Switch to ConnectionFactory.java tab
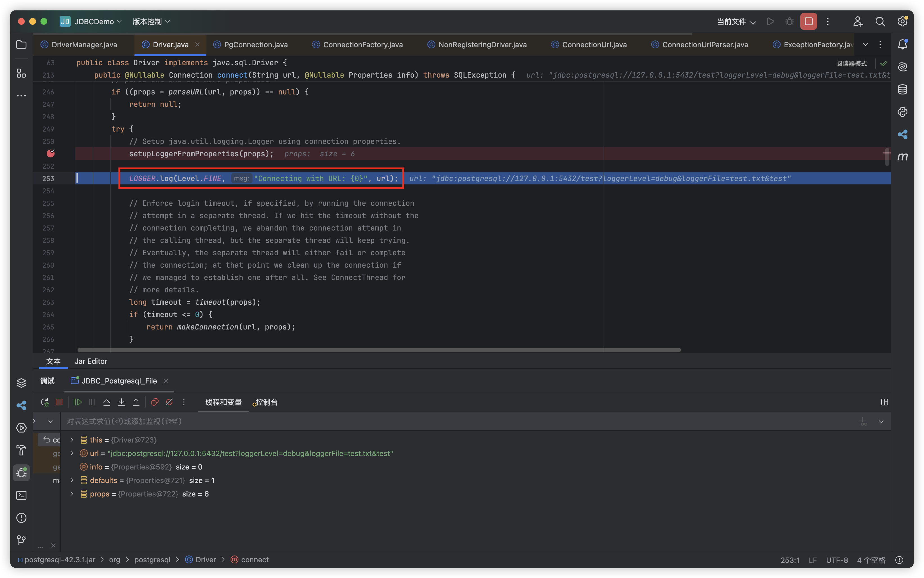Image resolution: width=924 pixels, height=578 pixels. pos(357,45)
